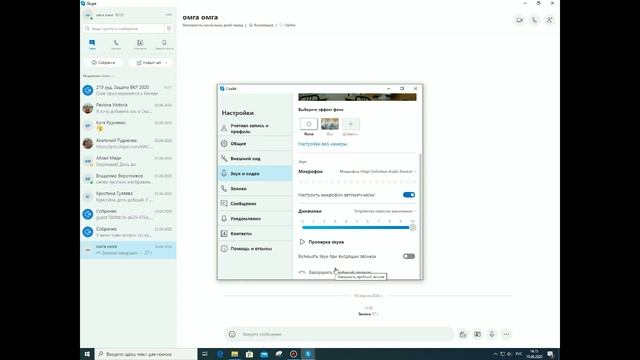Toggle automatic microphone adjustment switch
The height and width of the screenshot is (360, 640).
pyautogui.click(x=409, y=195)
